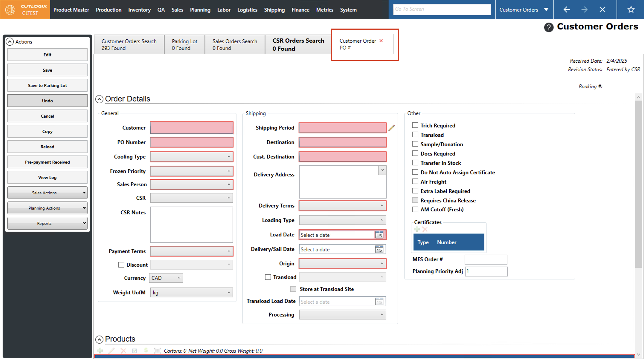
Task: Enable the Trich Required checkbox
Action: (x=415, y=125)
